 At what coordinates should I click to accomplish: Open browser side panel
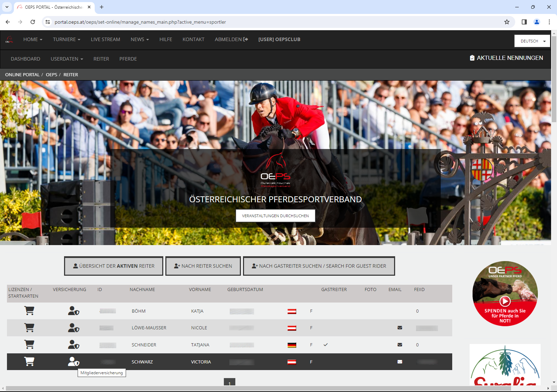524,22
